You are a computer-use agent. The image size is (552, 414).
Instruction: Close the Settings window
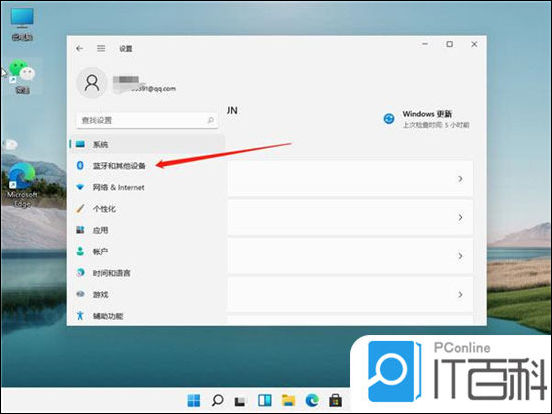point(474,44)
